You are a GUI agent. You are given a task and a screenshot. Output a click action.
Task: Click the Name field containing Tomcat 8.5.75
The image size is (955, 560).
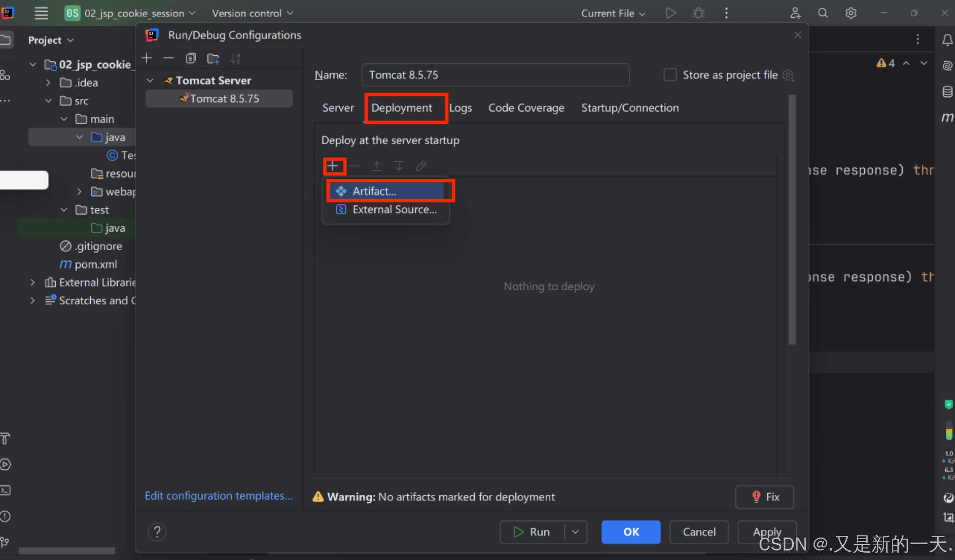pyautogui.click(x=495, y=75)
